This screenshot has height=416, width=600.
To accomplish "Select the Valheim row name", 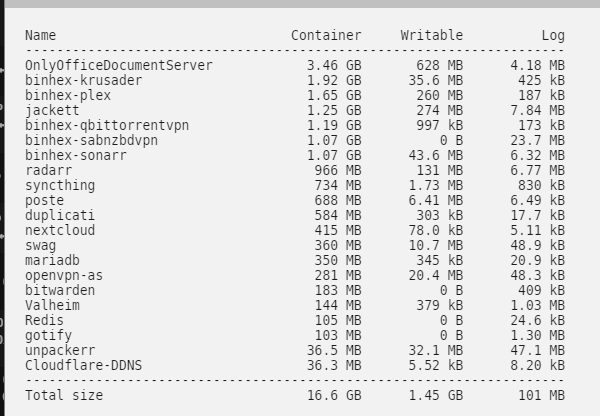I will [x=52, y=305].
